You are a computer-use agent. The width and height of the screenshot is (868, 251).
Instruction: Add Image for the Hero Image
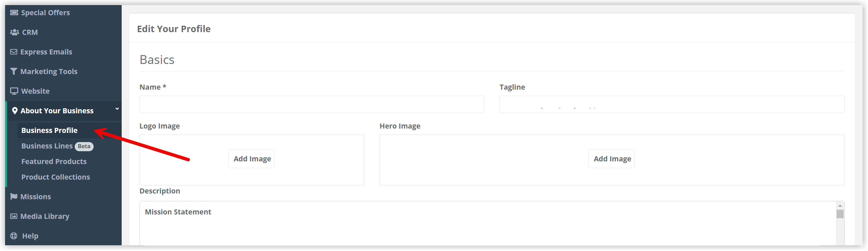pos(611,159)
